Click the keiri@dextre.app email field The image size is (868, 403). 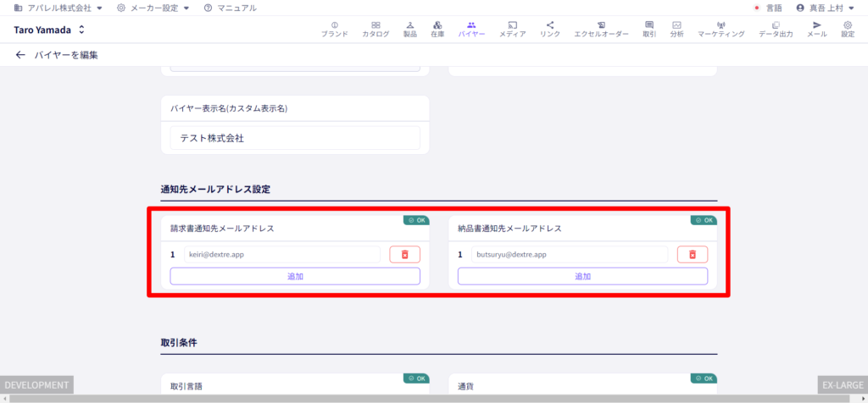282,254
